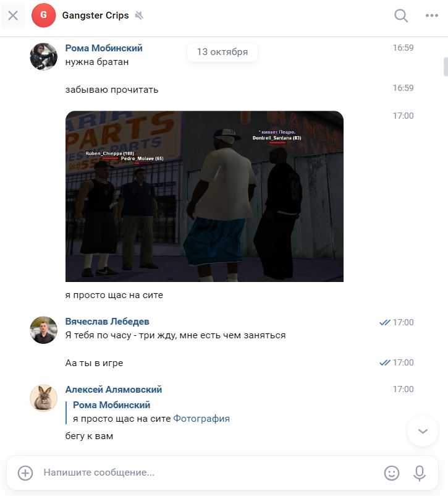This screenshot has width=448, height=496.
Task: Open Рома Мобинский name in quoted reply
Action: point(112,405)
